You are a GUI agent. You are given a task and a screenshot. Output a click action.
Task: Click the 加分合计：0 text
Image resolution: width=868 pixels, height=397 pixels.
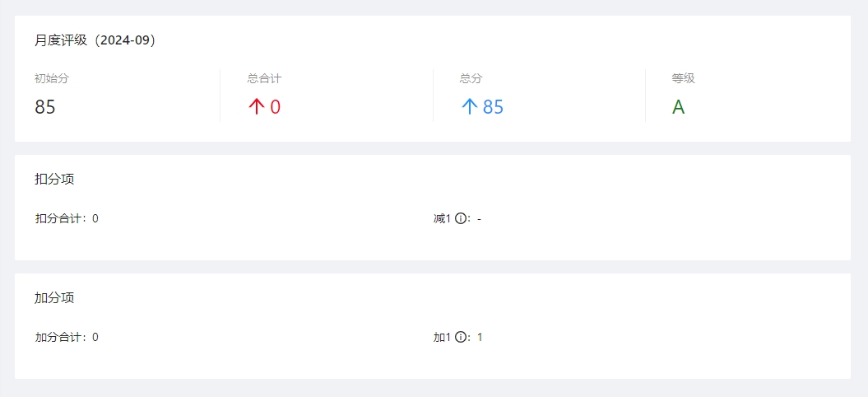click(67, 338)
